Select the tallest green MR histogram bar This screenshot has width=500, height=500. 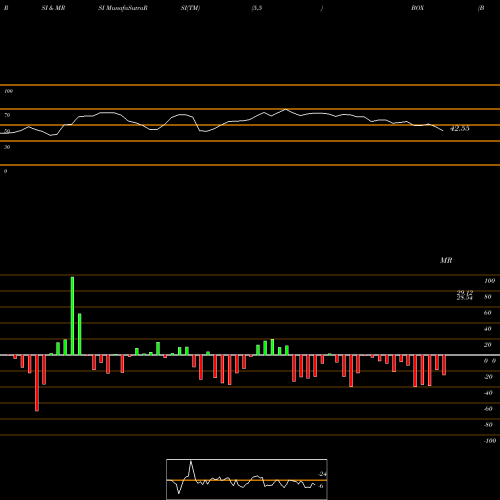(x=72, y=316)
